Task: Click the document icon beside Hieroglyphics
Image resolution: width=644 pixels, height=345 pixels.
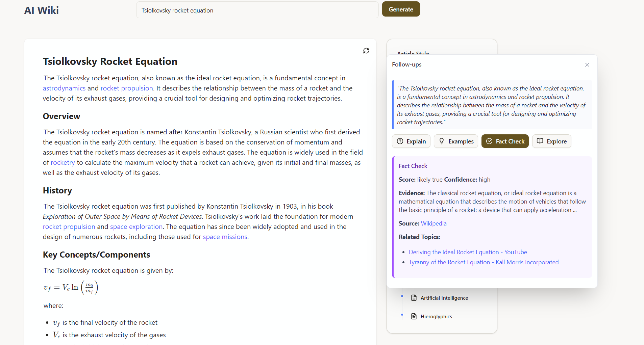Action: (x=414, y=316)
